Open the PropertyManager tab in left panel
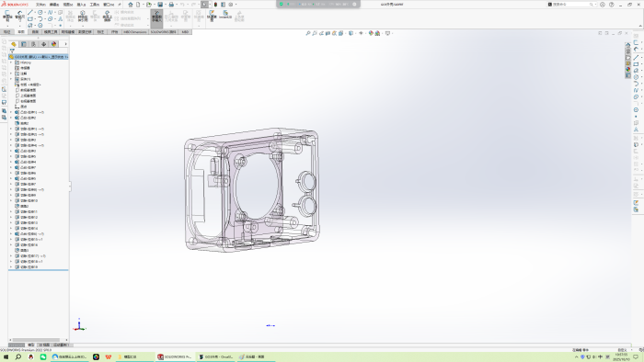This screenshot has height=362, width=644. tap(24, 44)
